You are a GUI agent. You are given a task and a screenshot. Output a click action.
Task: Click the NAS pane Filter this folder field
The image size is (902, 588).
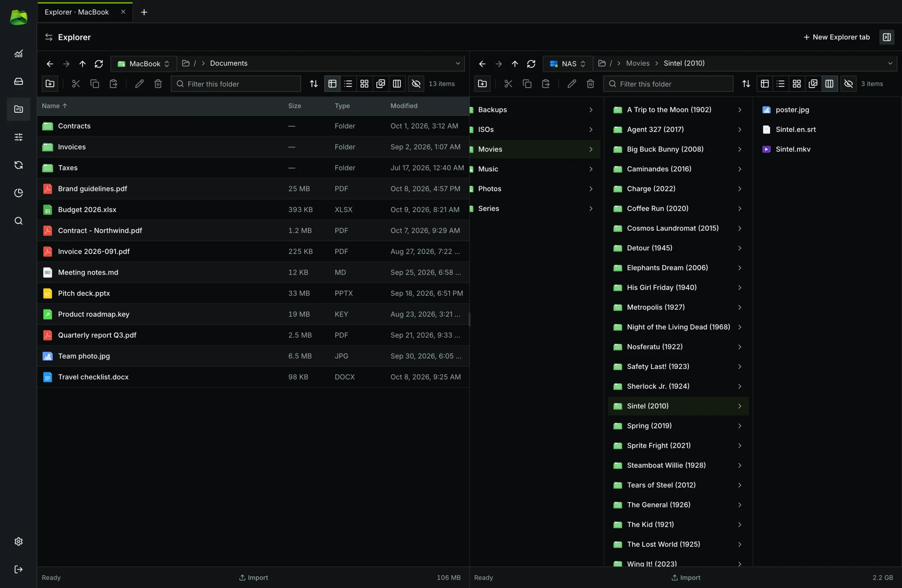point(668,84)
